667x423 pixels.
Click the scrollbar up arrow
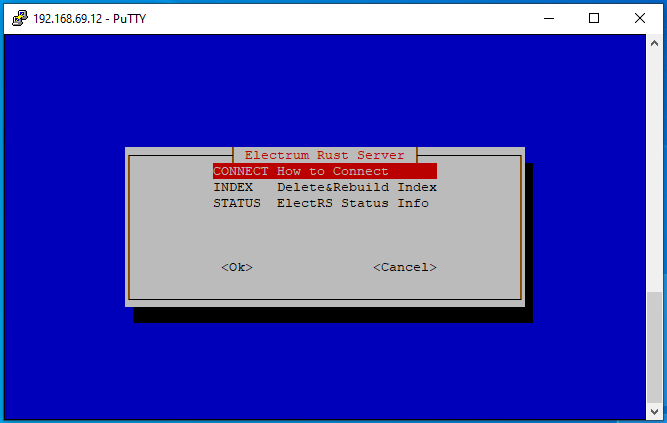(654, 43)
